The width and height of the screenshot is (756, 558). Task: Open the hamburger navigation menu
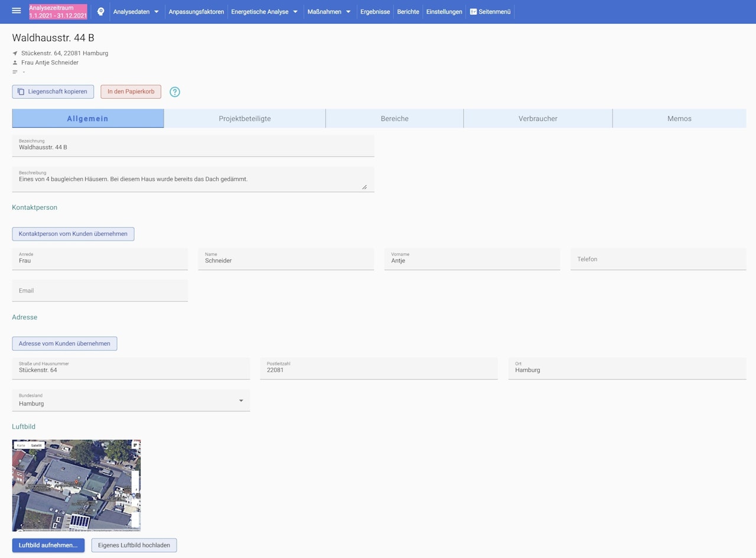coord(17,11)
